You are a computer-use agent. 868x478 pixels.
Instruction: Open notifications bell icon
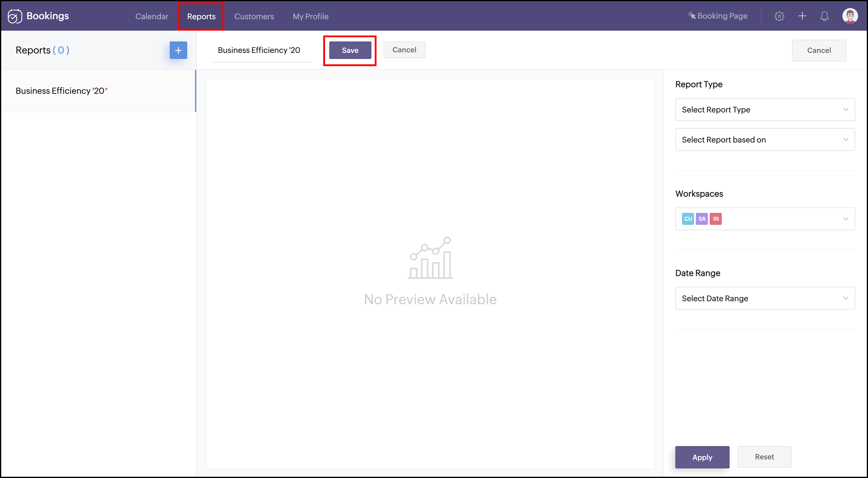[824, 16]
